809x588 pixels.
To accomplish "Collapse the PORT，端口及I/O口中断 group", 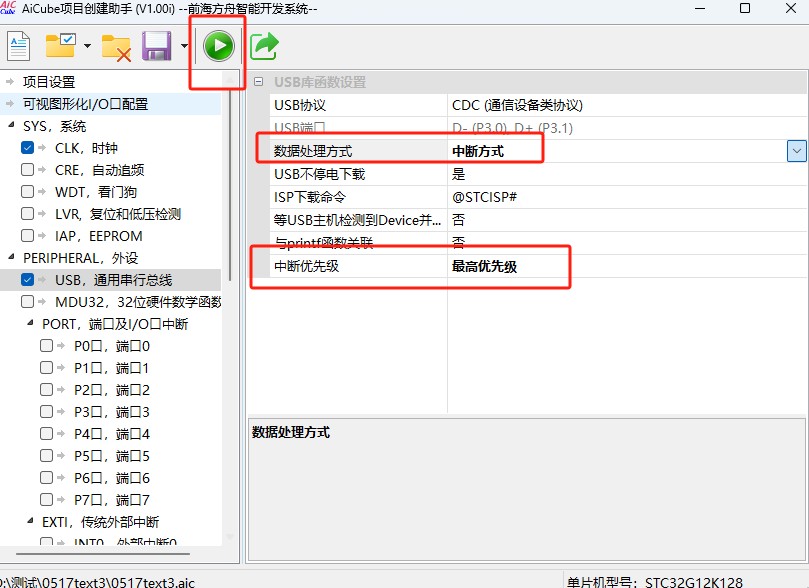I will click(30, 323).
